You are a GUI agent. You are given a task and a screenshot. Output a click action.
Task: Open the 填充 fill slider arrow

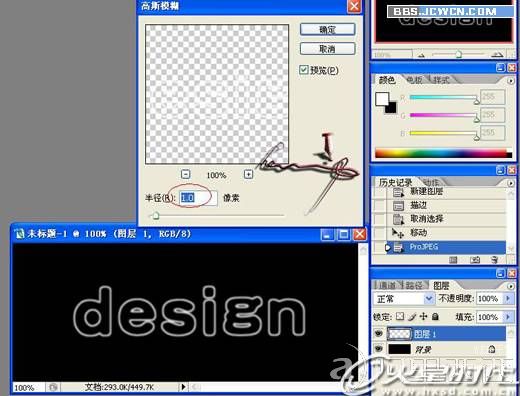coord(508,316)
